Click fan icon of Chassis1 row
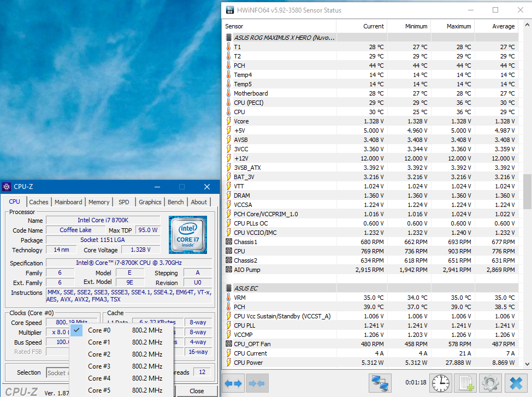532x397 pixels. 229,242
